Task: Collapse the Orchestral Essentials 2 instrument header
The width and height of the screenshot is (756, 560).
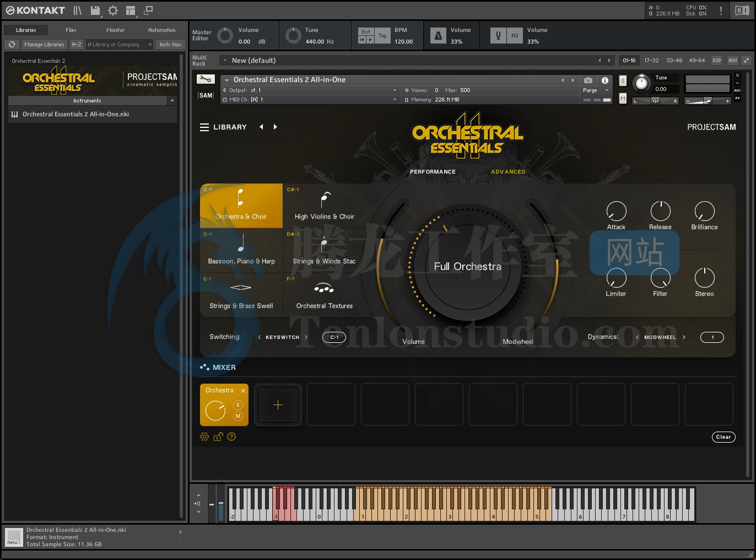Action: pos(226,80)
